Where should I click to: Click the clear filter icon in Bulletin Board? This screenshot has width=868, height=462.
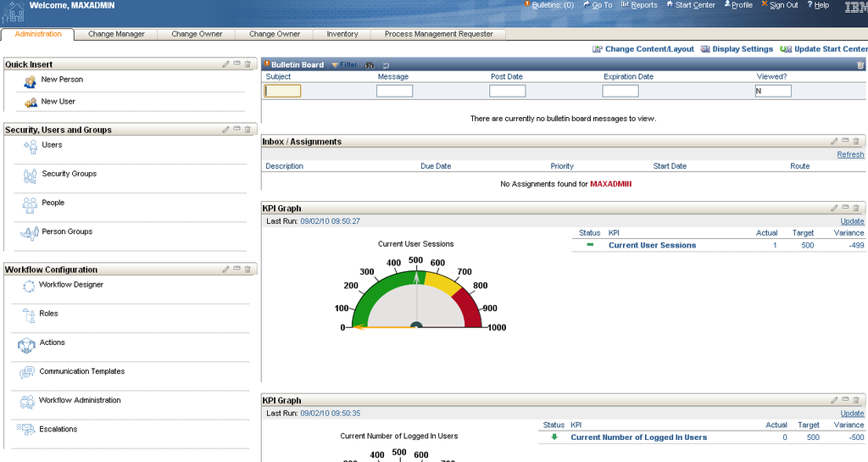[386, 65]
